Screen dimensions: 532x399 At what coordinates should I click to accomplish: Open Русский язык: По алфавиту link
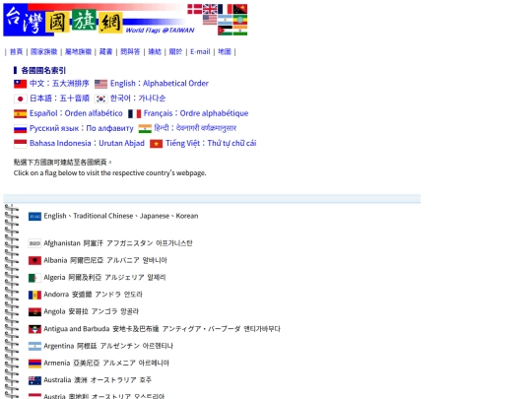tap(82, 128)
